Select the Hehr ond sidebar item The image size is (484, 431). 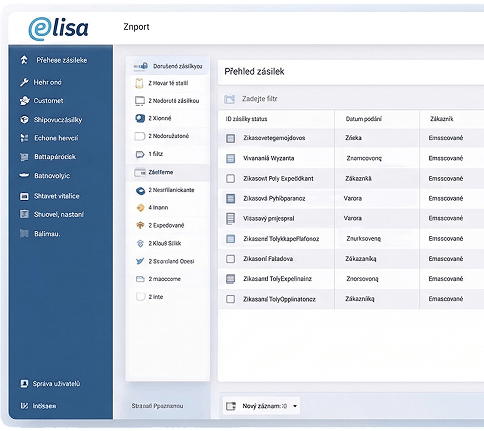[x=47, y=82]
